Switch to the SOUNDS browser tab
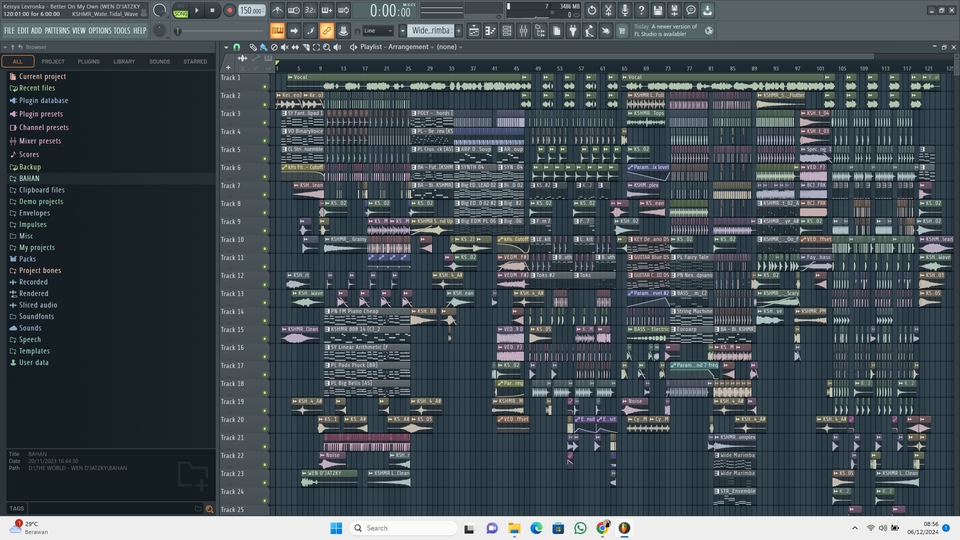The image size is (960, 540). pyautogui.click(x=160, y=61)
